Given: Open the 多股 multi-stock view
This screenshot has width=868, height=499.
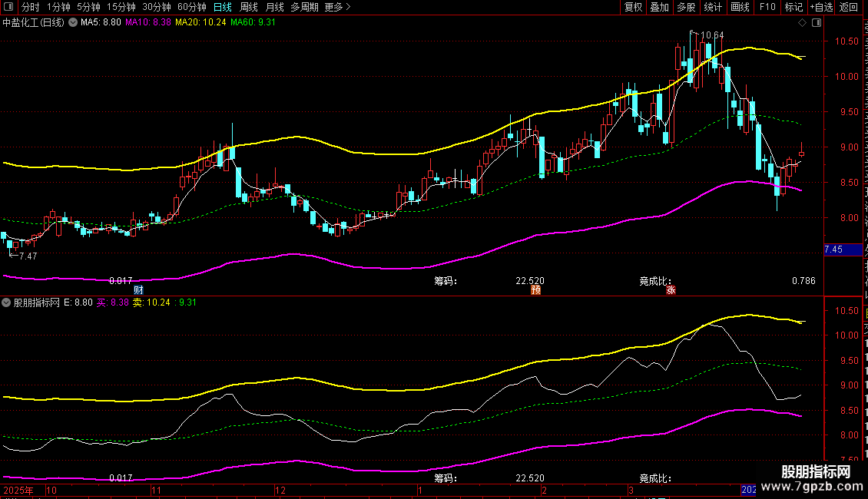Looking at the screenshot, I should tap(686, 7).
